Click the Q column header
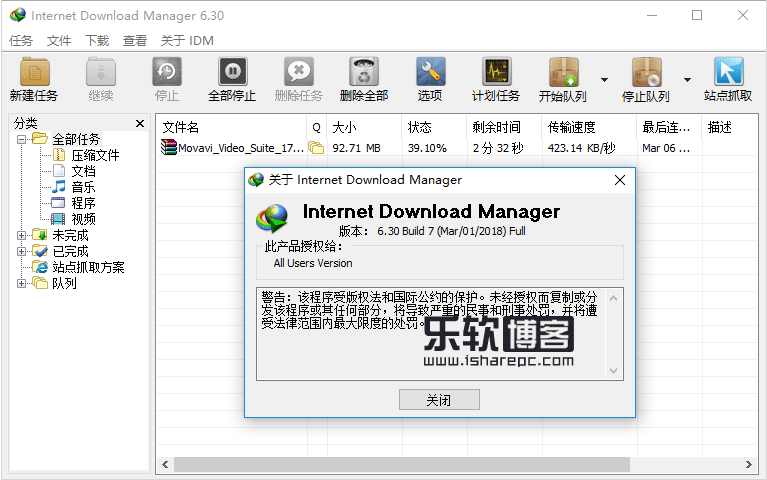Image resolution: width=767 pixels, height=480 pixels. (317, 128)
